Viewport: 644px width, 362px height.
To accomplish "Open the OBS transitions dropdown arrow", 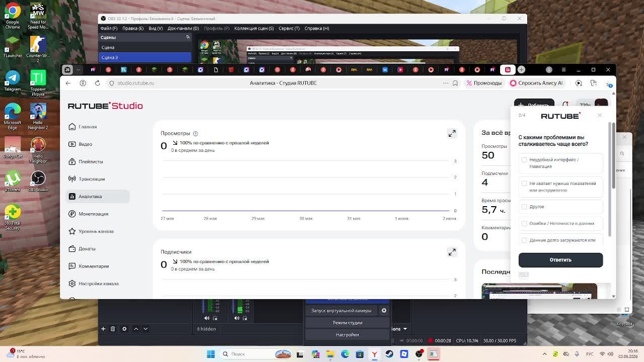I will click(x=405, y=329).
